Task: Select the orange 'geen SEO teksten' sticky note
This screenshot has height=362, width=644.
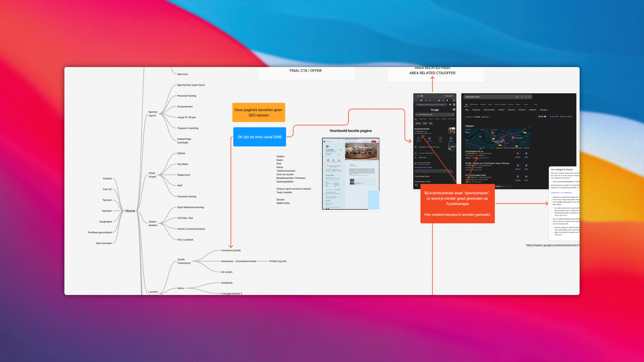Action: tap(258, 112)
